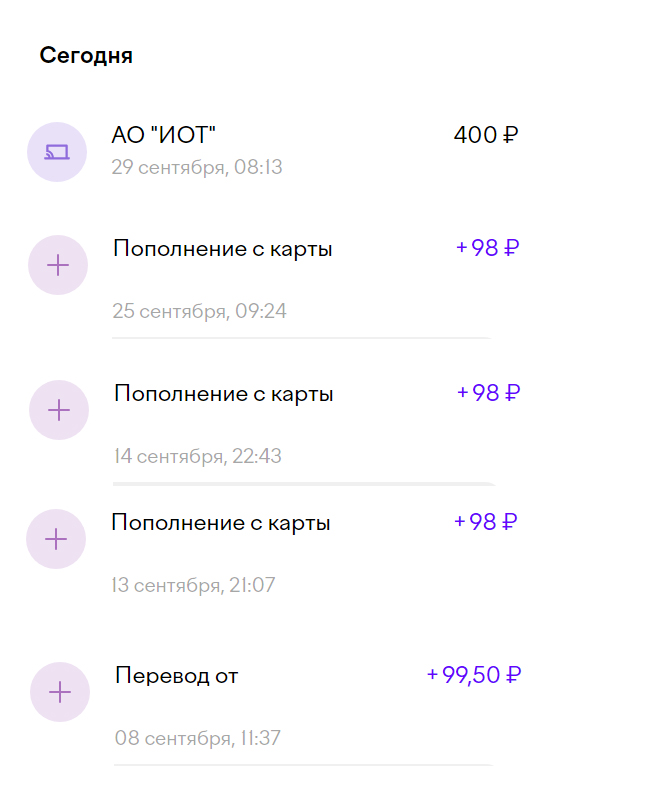656x797 pixels.
Task: Click the +98 ₽ amount for 13 сентября
Action: [x=485, y=522]
